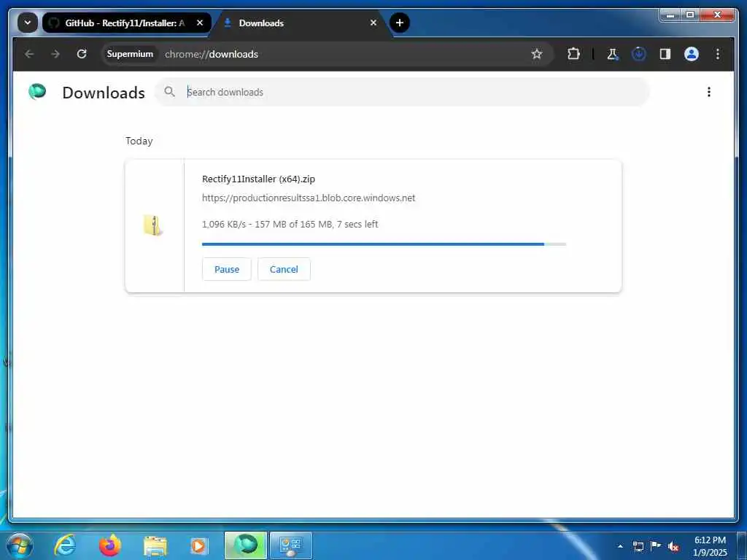Open the Action Center flag icon

coord(656,545)
